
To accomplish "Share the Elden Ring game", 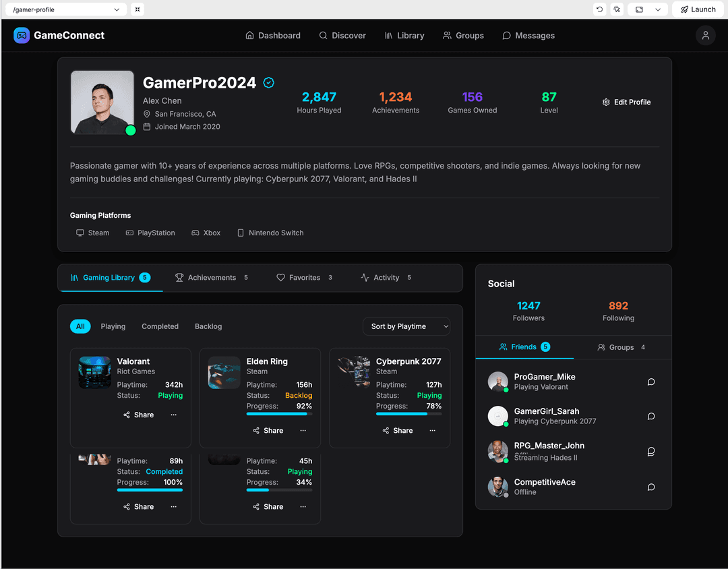I will coord(268,431).
